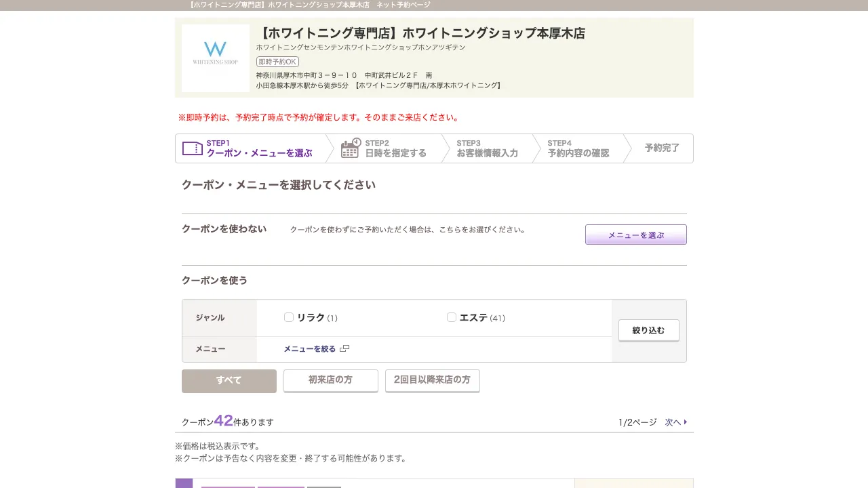868x488 pixels.
Task: Click the ※価格は税込表示です note
Action: (x=218, y=446)
